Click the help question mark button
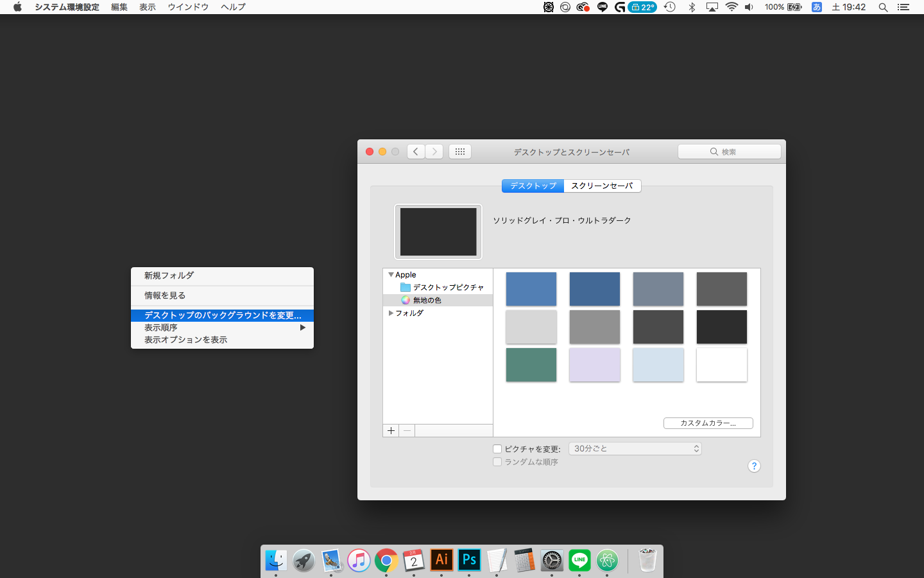This screenshot has width=924, height=578. pos(754,466)
